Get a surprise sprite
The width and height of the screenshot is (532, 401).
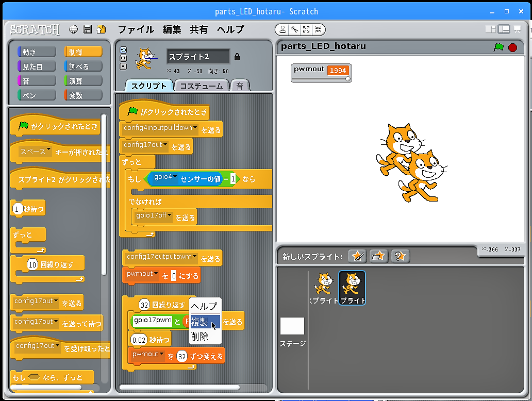401,256
